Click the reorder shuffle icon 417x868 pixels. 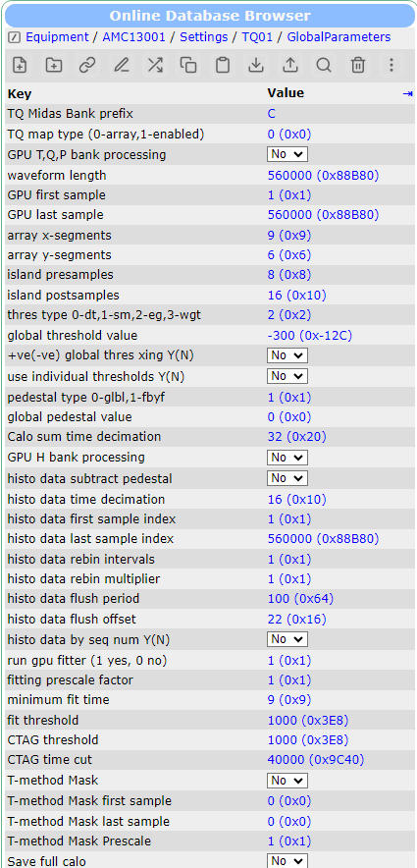tap(155, 65)
